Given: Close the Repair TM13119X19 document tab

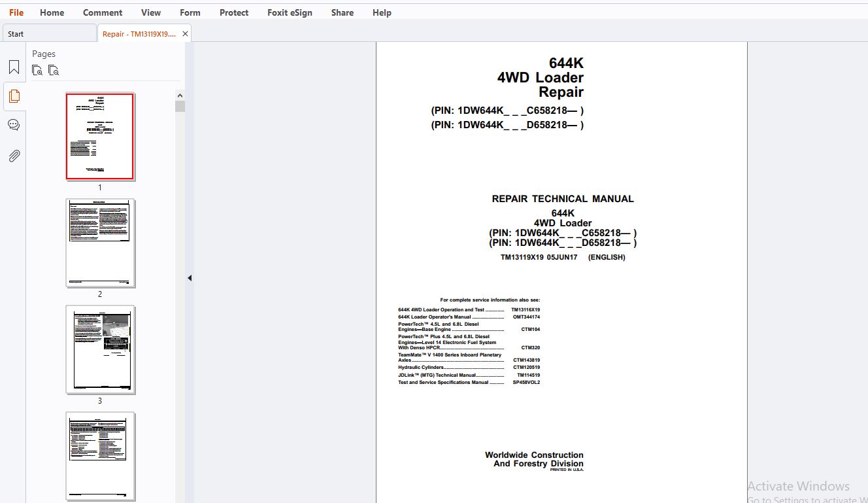Looking at the screenshot, I should click(185, 34).
